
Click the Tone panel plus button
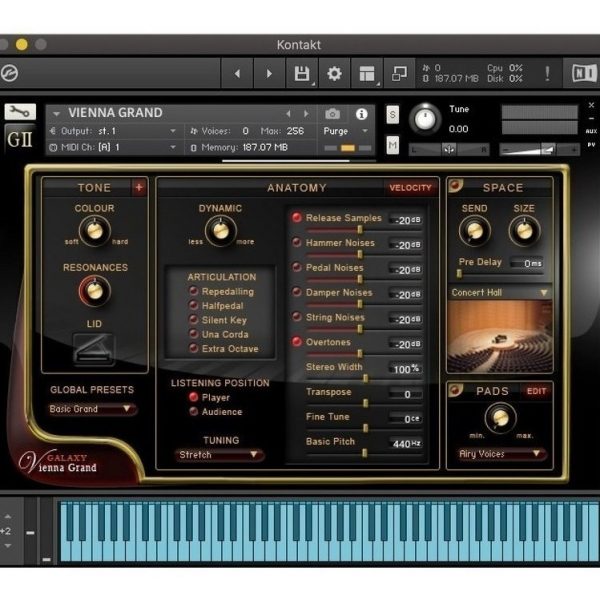pos(139,188)
